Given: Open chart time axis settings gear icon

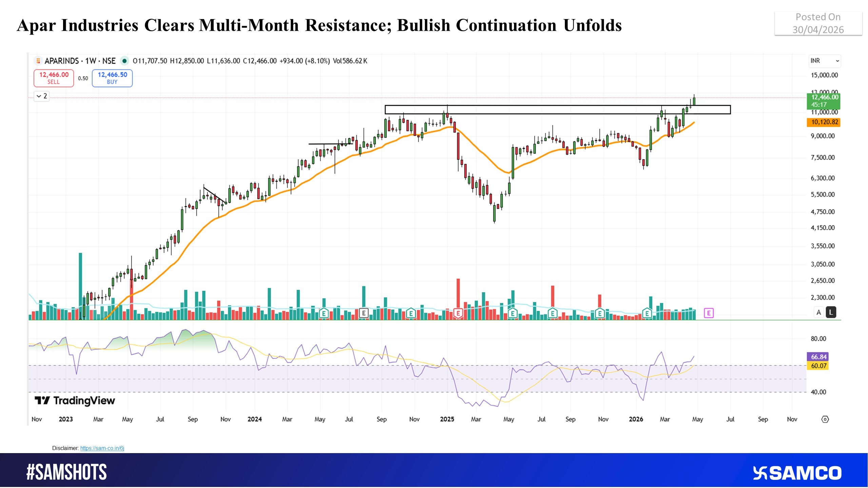Looking at the screenshot, I should 825,419.
